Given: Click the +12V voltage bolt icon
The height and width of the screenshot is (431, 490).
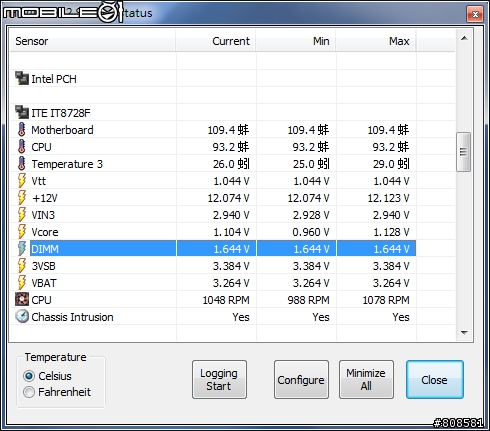Looking at the screenshot, I should click(22, 197).
